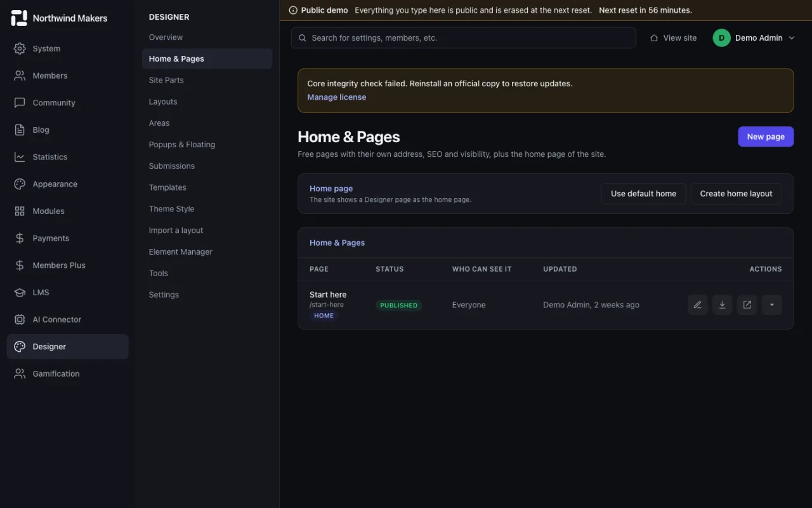Select the Designer item in main sidebar
Screen dimensions: 812x508
(x=68, y=347)
